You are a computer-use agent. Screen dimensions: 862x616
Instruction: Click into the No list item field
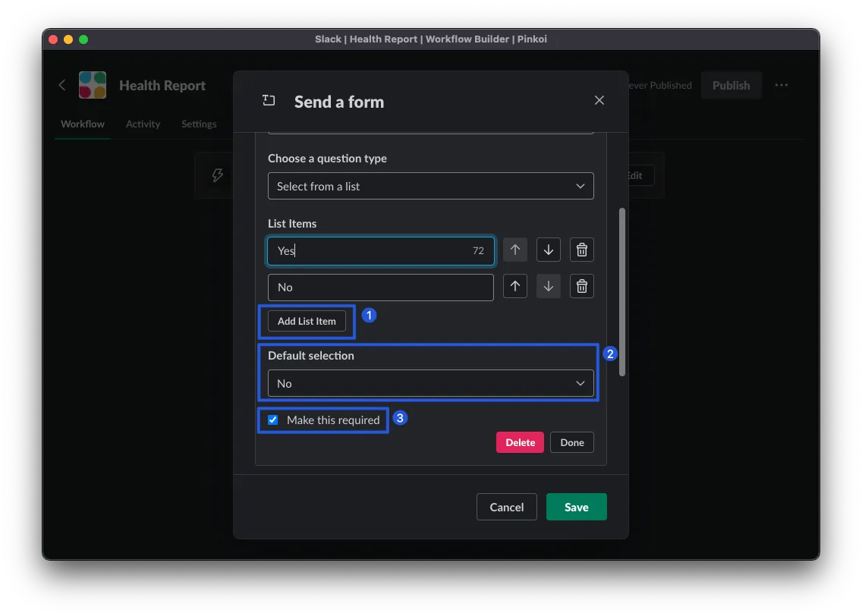pos(380,288)
